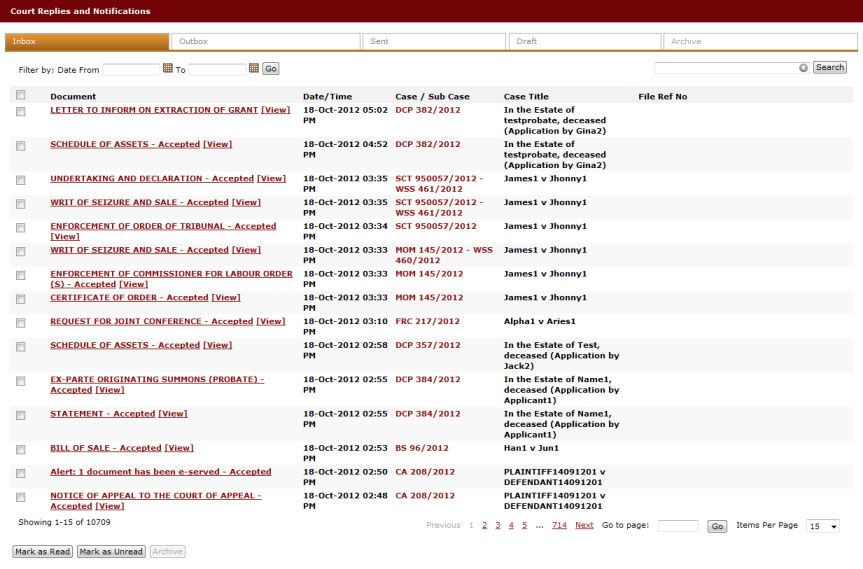The height and width of the screenshot is (569, 863).
Task: Tick the select-all checkbox in the header row
Action: click(20, 96)
